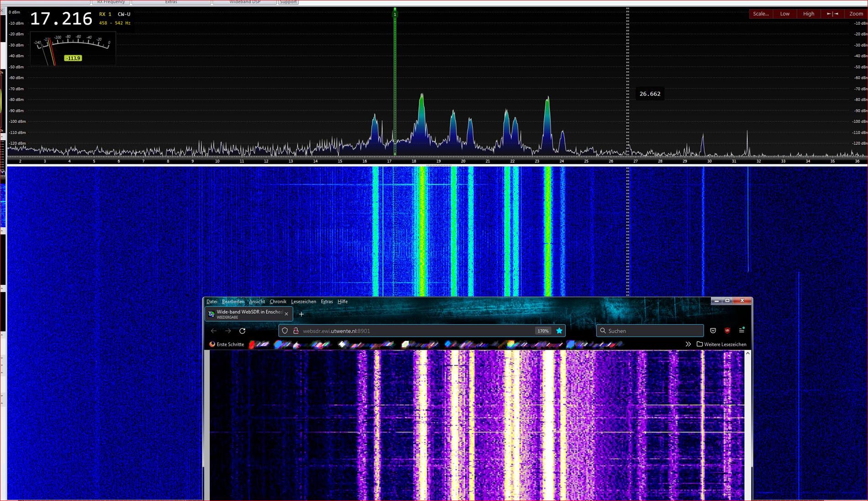Click the Erste Schritte bookmark
Screen dimensions: 868x501
tap(227, 344)
